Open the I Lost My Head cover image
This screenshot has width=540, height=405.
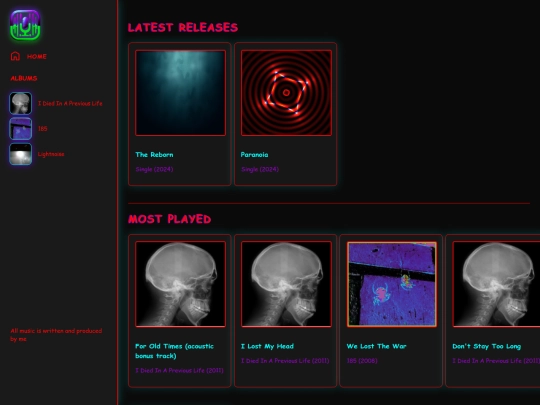point(286,284)
